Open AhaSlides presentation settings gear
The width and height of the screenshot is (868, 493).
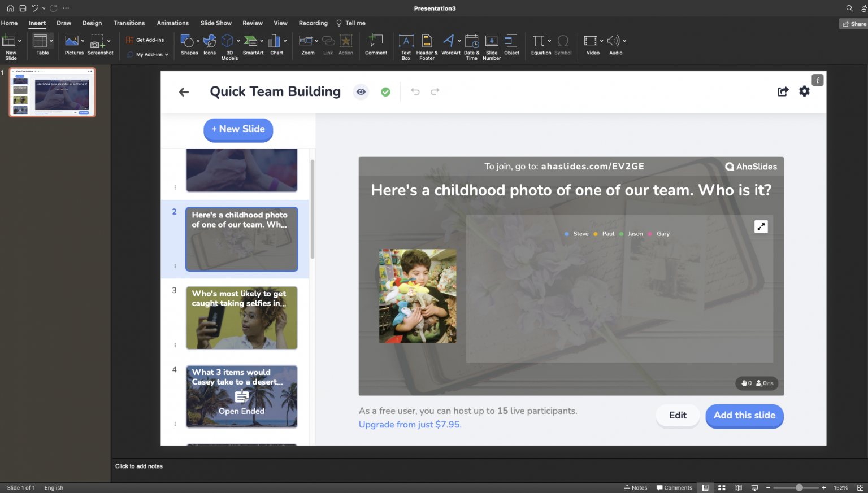click(x=804, y=91)
